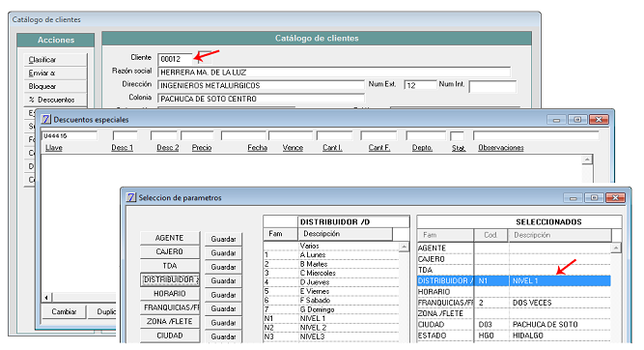The image size is (644, 350).
Task: Click the Seleccion de parametros window icon
Action: (x=130, y=197)
